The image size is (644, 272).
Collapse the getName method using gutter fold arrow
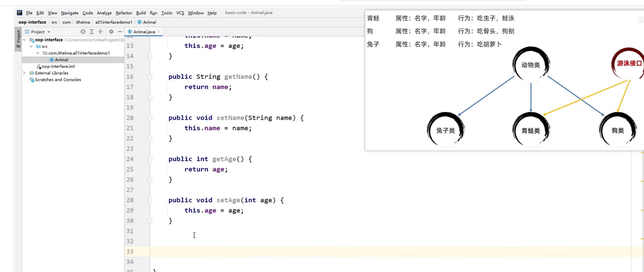pos(150,77)
